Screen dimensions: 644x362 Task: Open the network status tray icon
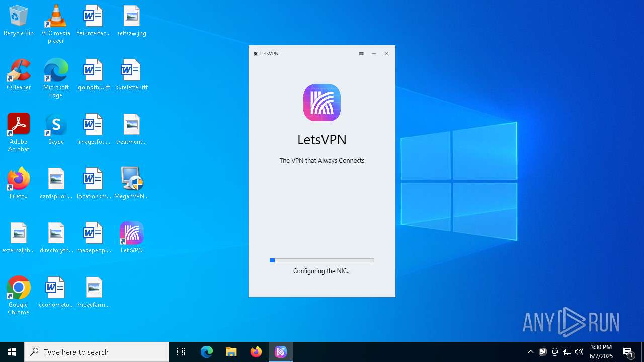(567, 352)
